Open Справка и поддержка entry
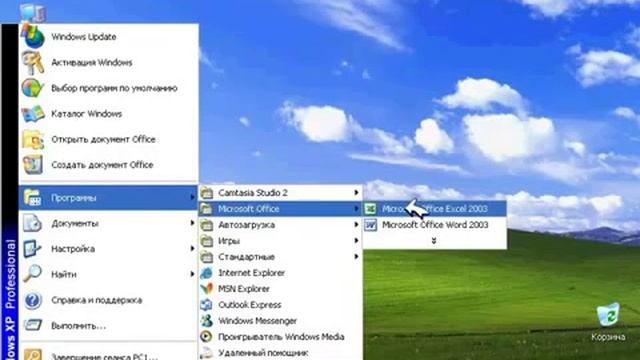 tap(109, 300)
